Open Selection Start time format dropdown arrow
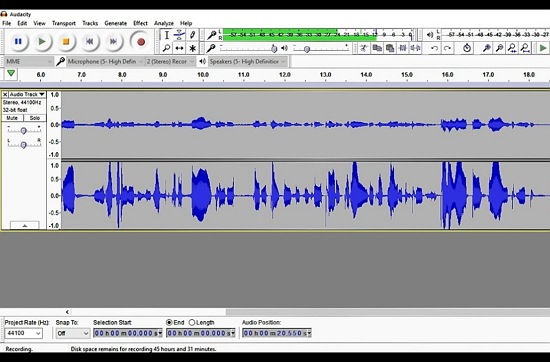 click(x=160, y=333)
